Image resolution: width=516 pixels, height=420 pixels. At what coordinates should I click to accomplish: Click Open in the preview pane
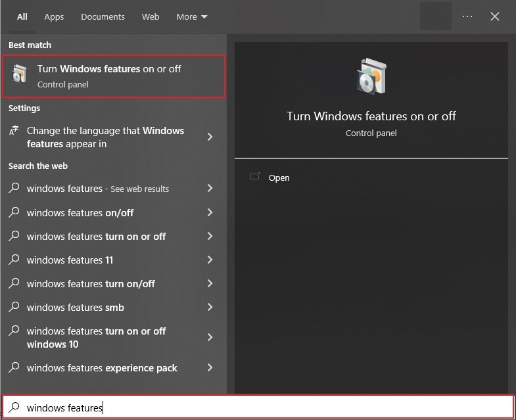pos(279,177)
